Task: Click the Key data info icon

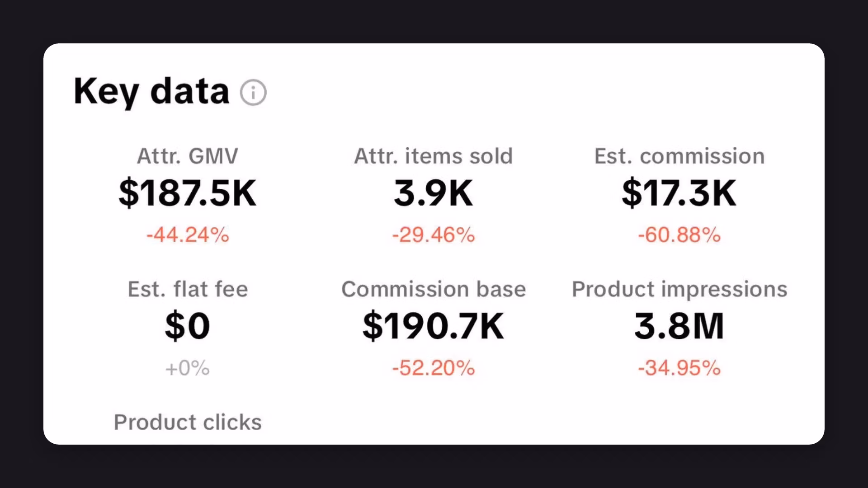Action: (x=253, y=93)
